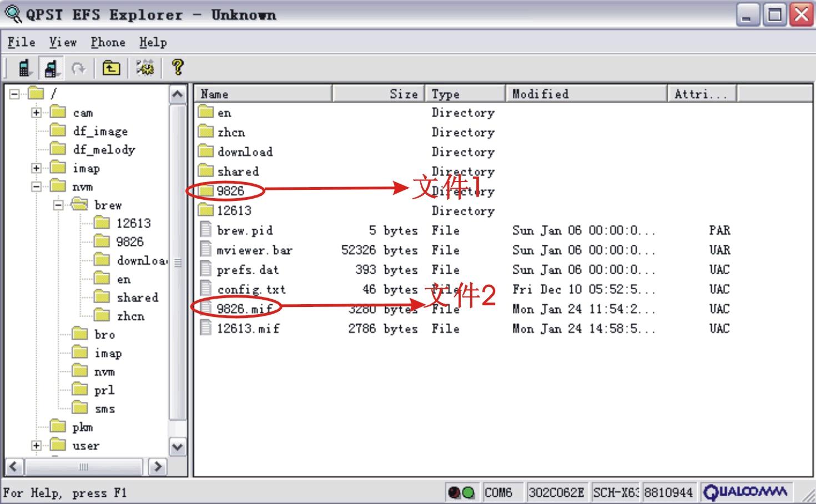This screenshot has height=504, width=816.
Task: Go up one folder level icon
Action: [111, 68]
